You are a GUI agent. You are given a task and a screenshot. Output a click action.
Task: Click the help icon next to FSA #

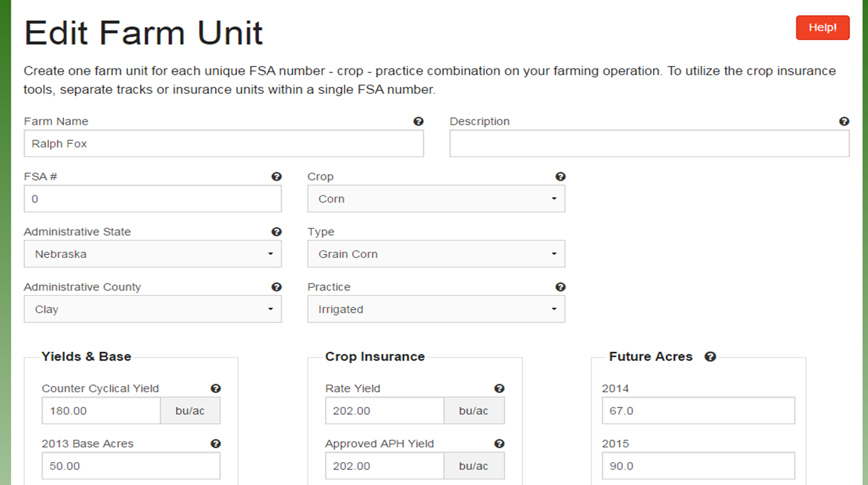[x=276, y=177]
